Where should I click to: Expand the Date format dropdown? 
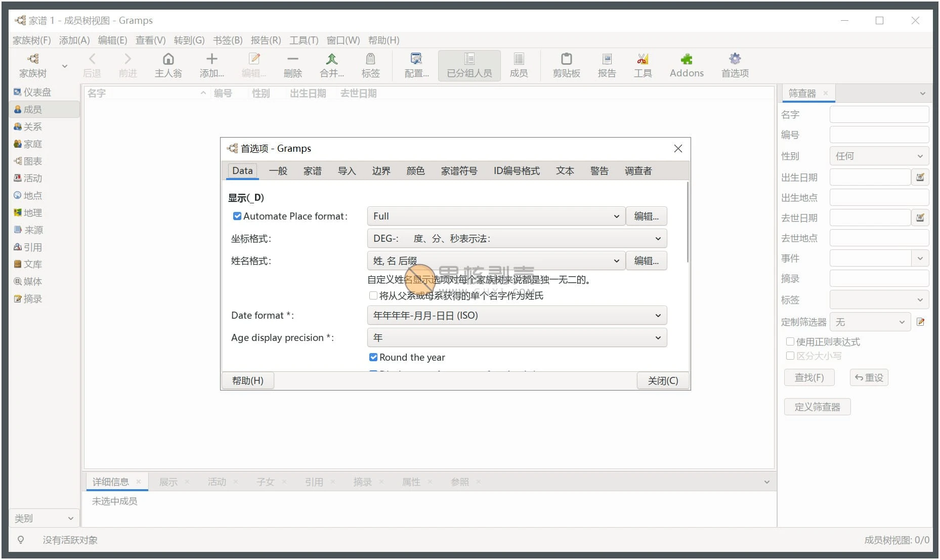point(517,316)
